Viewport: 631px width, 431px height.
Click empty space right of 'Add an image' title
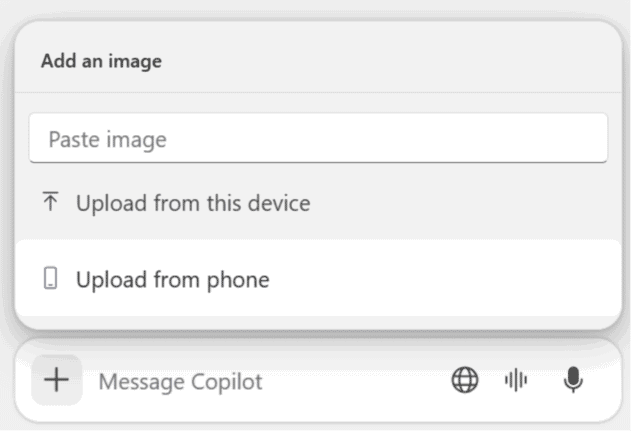click(x=400, y=61)
